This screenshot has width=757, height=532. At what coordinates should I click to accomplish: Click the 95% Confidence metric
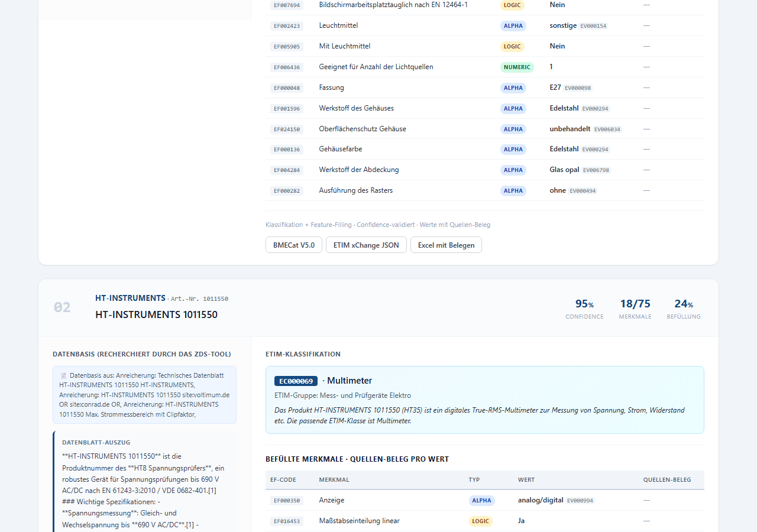(x=584, y=309)
